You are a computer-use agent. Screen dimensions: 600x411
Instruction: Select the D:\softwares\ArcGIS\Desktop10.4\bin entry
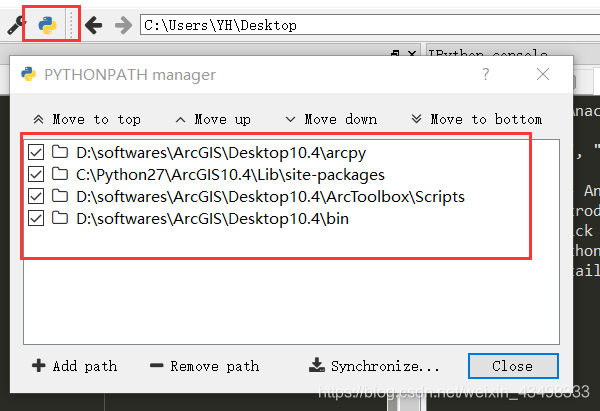[x=212, y=219]
